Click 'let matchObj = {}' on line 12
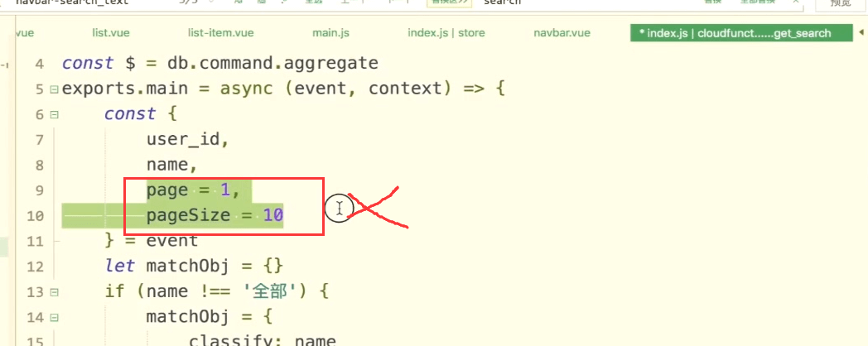This screenshot has width=868, height=346. (195, 267)
